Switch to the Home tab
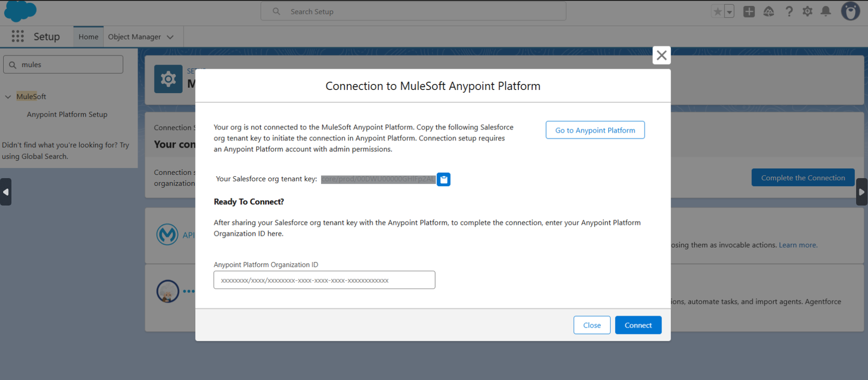868x380 pixels. tap(88, 37)
